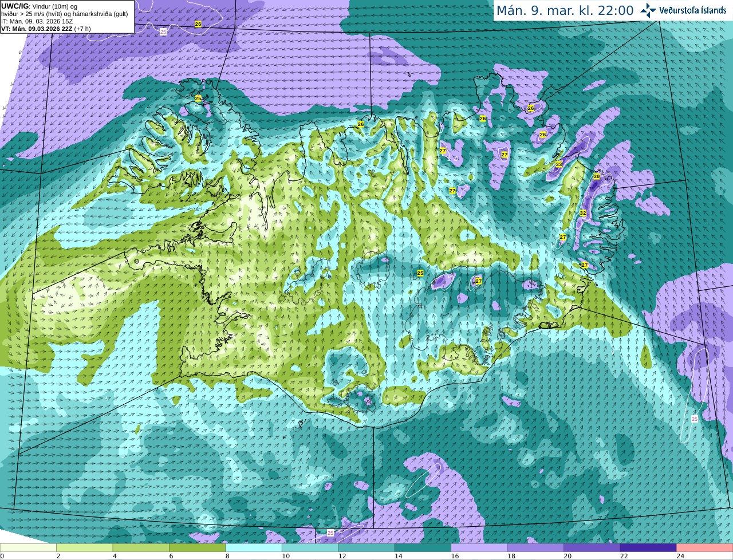This screenshot has height=560, width=733.
Task: Click the '16' tick label on colour scale
Action: click(455, 556)
